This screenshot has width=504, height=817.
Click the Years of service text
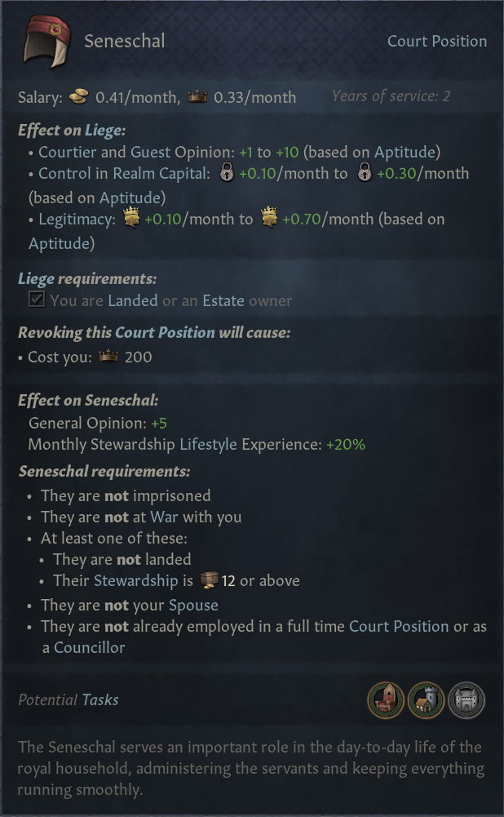coord(391,96)
